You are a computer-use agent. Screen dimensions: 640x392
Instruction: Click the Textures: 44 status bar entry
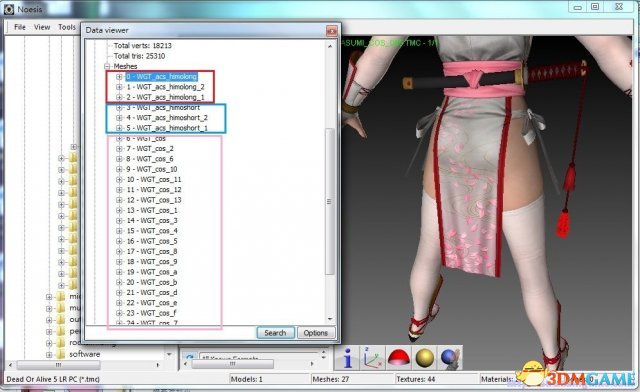tap(416, 379)
